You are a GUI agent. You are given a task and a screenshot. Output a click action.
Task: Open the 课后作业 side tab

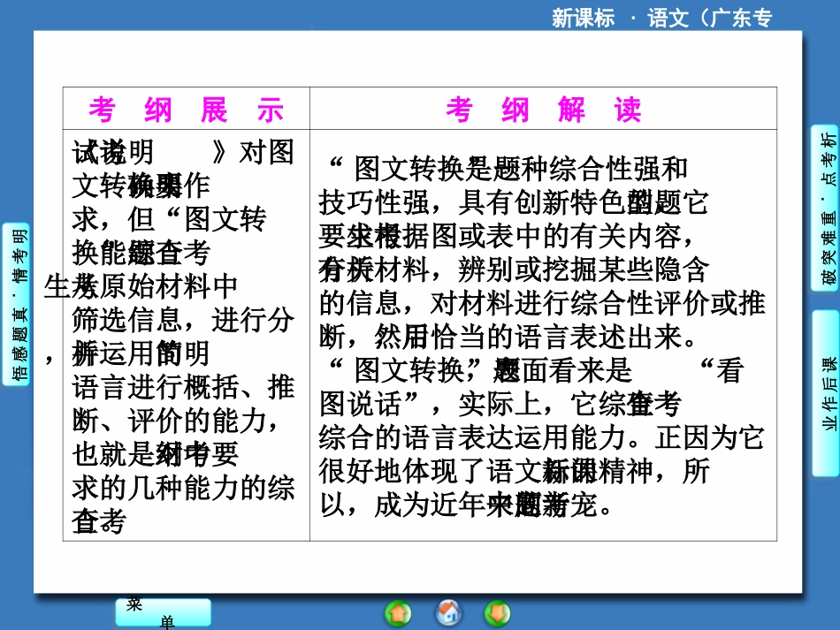(x=826, y=393)
